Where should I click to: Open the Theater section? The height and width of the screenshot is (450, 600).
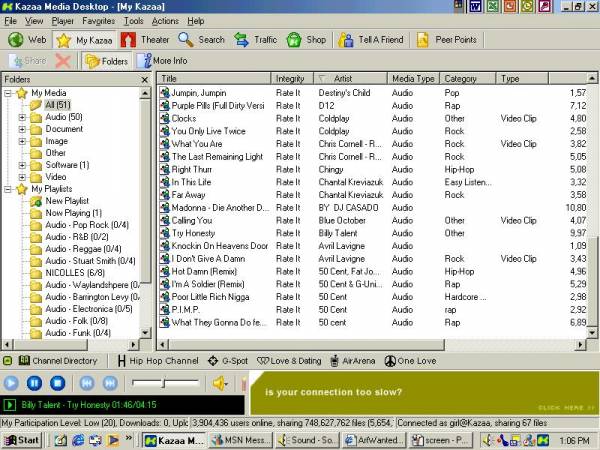point(145,40)
